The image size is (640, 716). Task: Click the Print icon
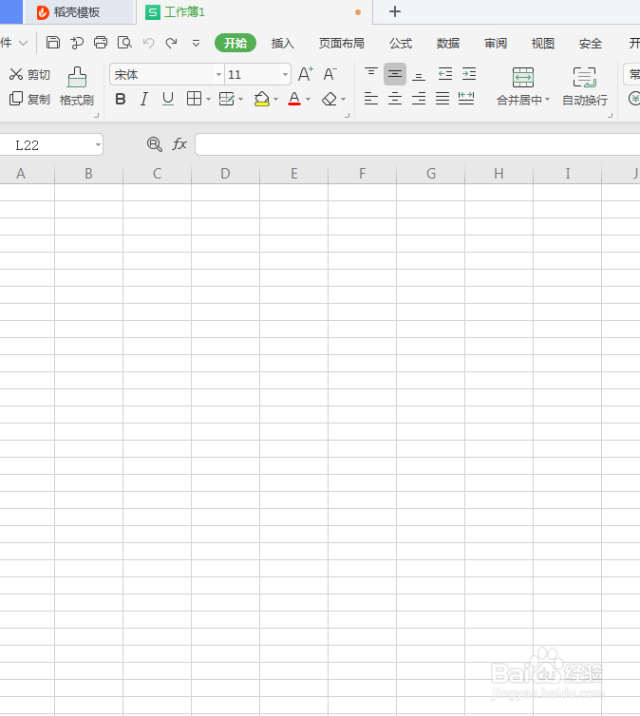click(100, 43)
